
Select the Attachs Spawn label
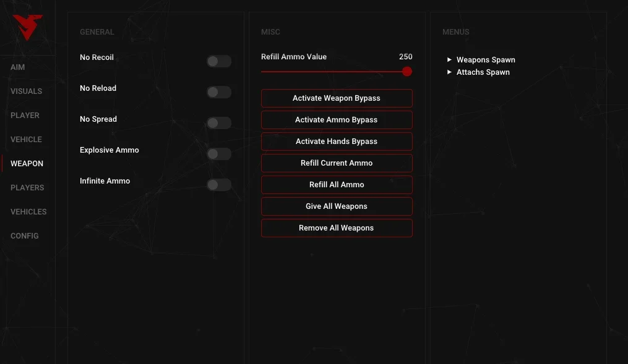(x=483, y=72)
